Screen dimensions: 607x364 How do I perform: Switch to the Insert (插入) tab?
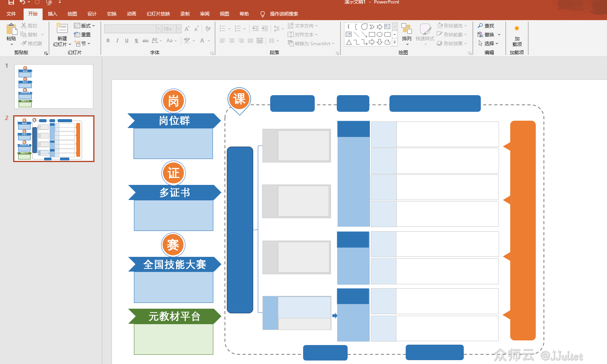(52, 14)
